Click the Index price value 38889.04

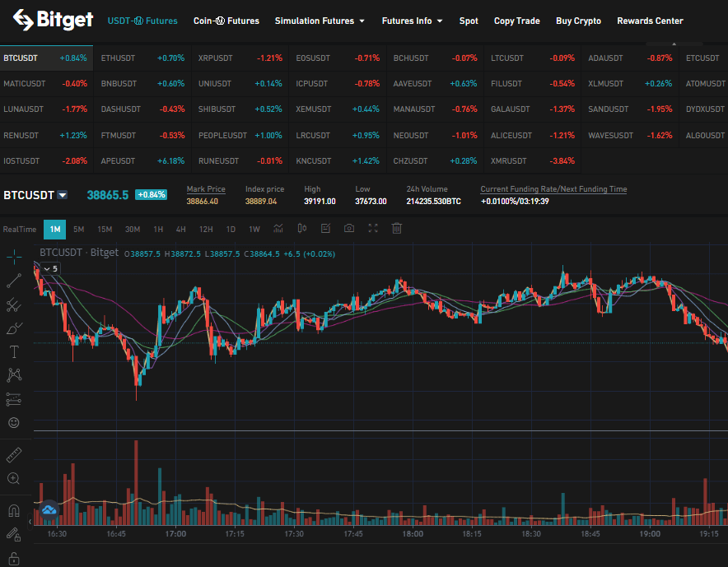click(261, 202)
